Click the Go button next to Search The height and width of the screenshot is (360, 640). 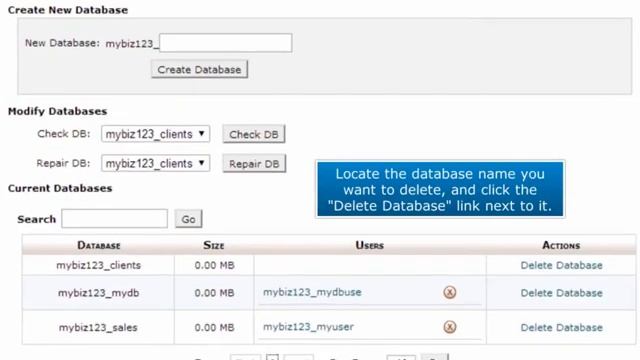click(188, 219)
